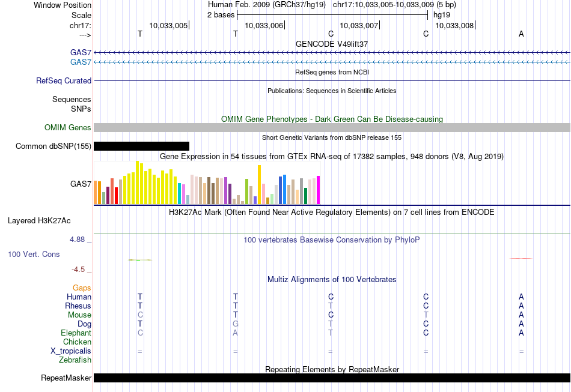
Task: Click the 10,033,006 position marker
Action: point(264,25)
